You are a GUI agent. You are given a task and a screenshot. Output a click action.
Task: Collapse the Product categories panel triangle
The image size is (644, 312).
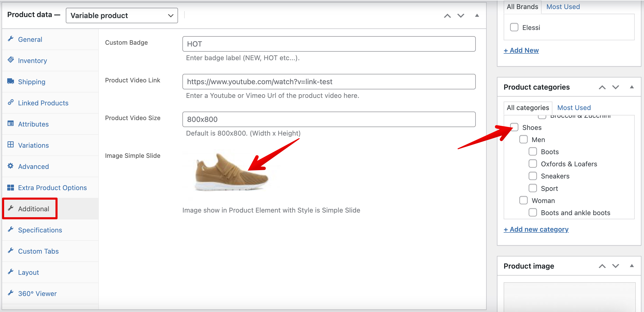tap(632, 87)
